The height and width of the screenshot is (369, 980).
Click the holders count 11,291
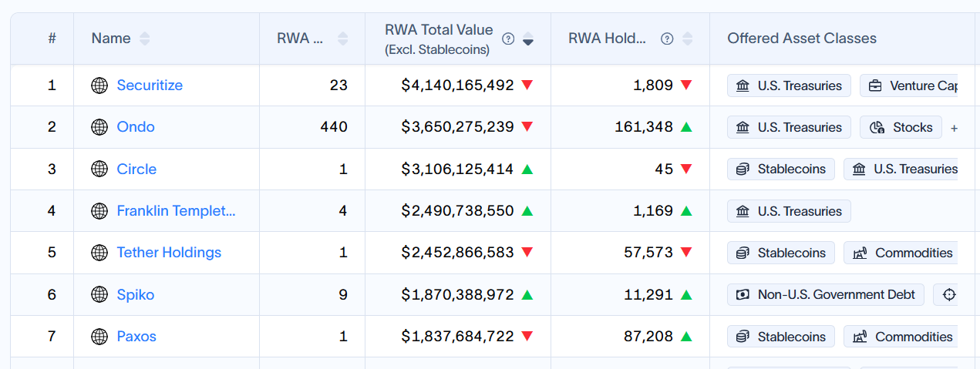[648, 294]
